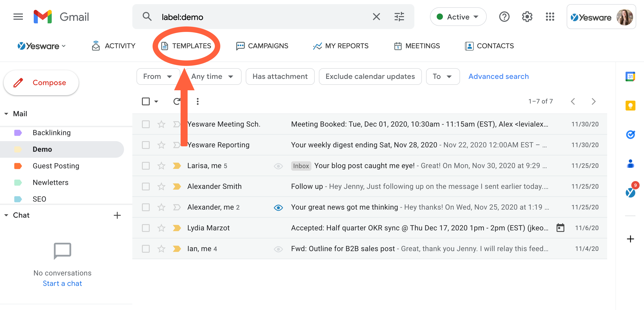Image resolution: width=644 pixels, height=310 pixels.
Task: Open Google Calendar from the side panel
Action: tap(631, 76)
